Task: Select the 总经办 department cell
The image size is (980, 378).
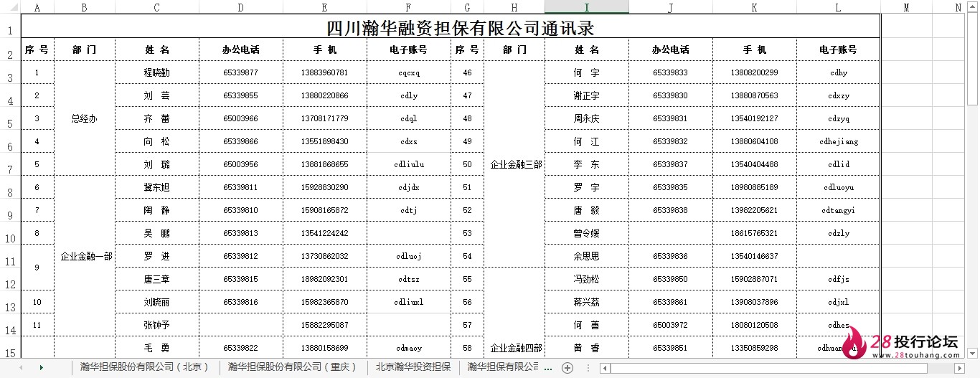Action: tap(85, 119)
